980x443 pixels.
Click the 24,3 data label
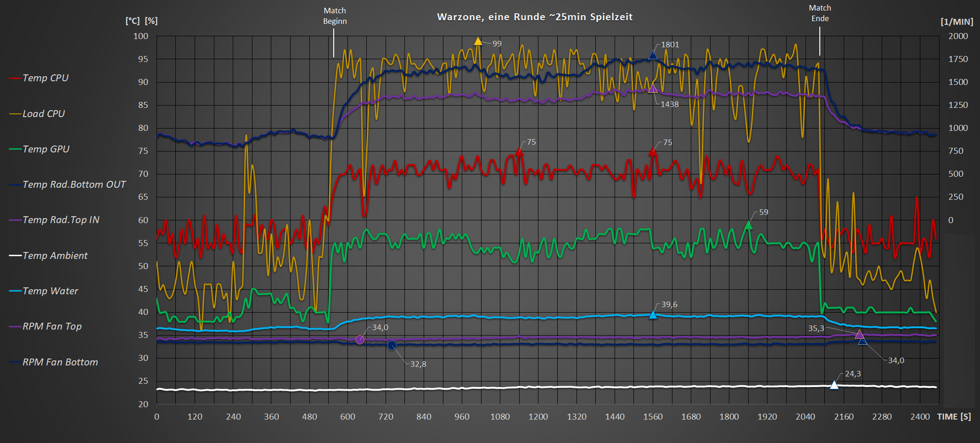(x=853, y=374)
